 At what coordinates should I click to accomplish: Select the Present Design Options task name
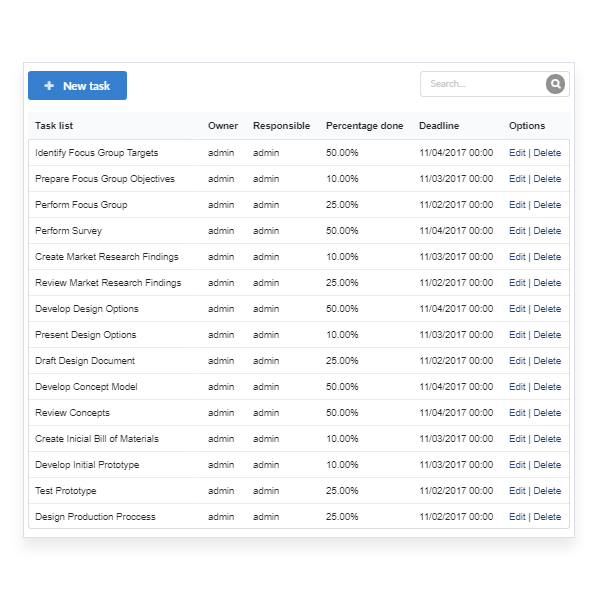(x=86, y=335)
